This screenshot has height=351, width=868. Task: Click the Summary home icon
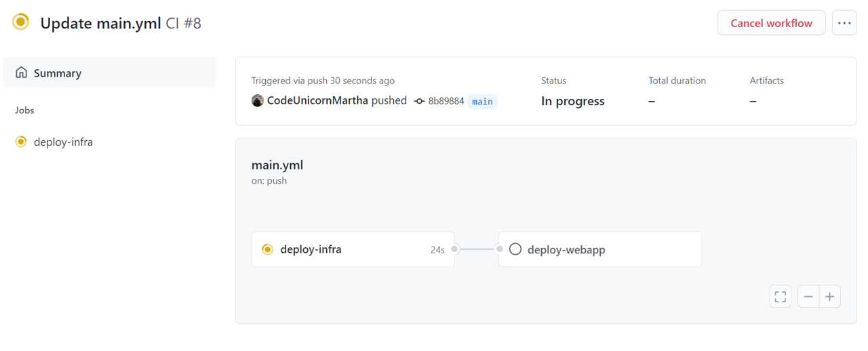[22, 73]
